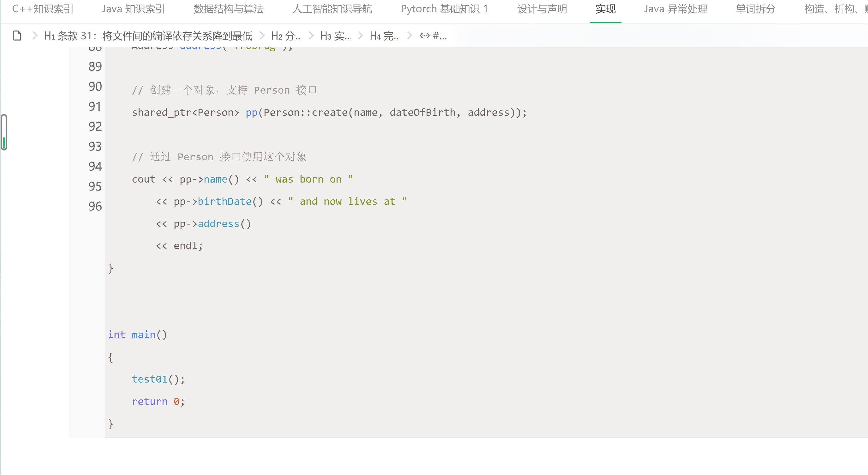
Task: Click the H2 分 breadcrumb entry
Action: (286, 35)
